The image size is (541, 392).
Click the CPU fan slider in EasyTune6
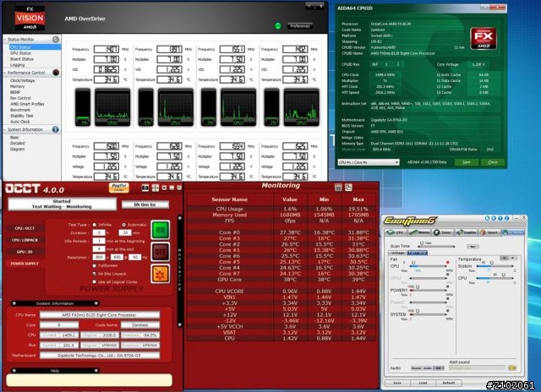[x=428, y=266]
